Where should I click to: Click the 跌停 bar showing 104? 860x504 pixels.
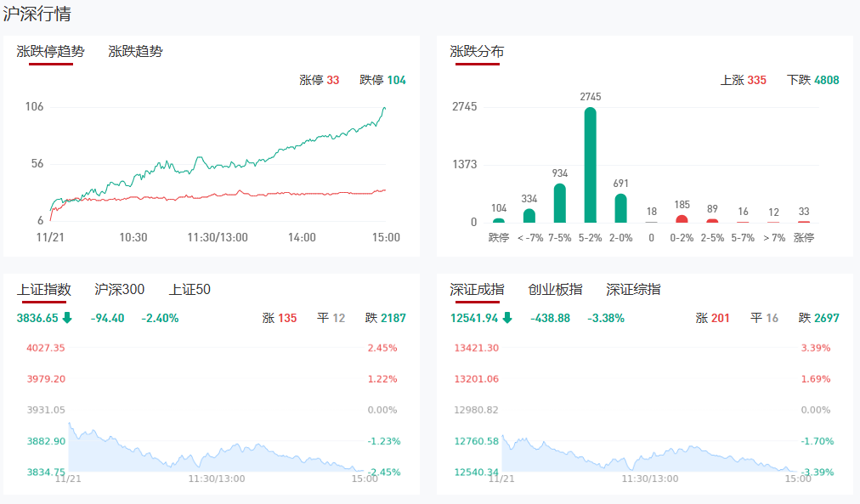point(499,220)
